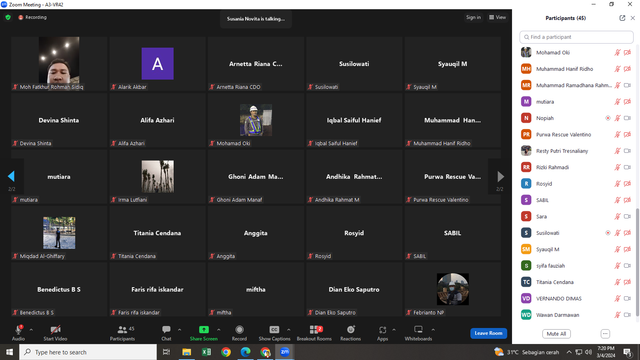Click the Start Video camera icon

[56, 329]
